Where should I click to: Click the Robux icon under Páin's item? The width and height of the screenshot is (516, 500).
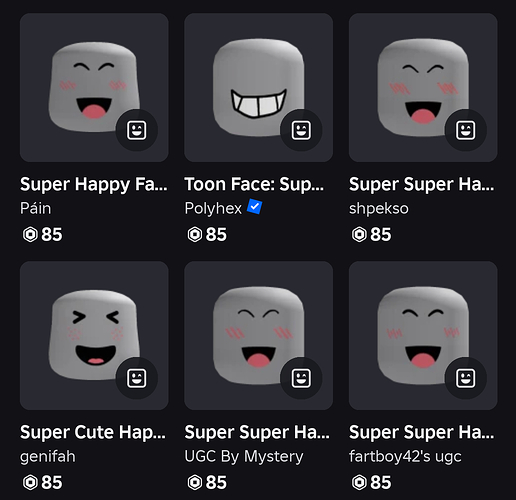[x=30, y=234]
